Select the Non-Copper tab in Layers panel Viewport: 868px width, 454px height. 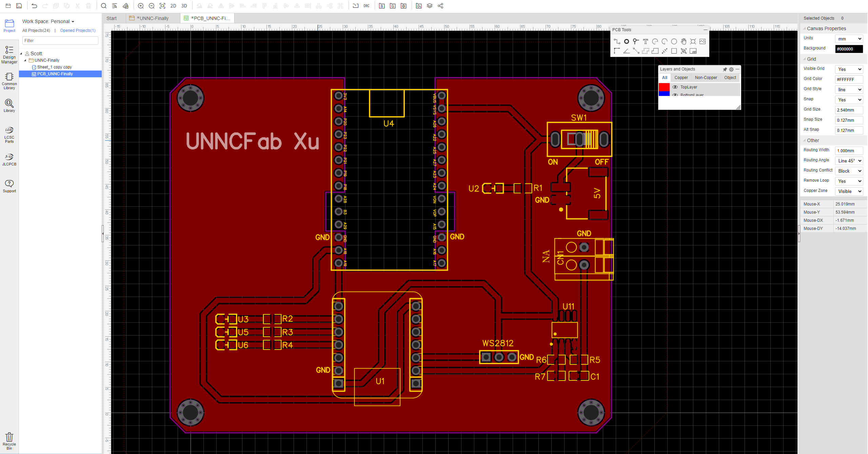pyautogui.click(x=706, y=78)
